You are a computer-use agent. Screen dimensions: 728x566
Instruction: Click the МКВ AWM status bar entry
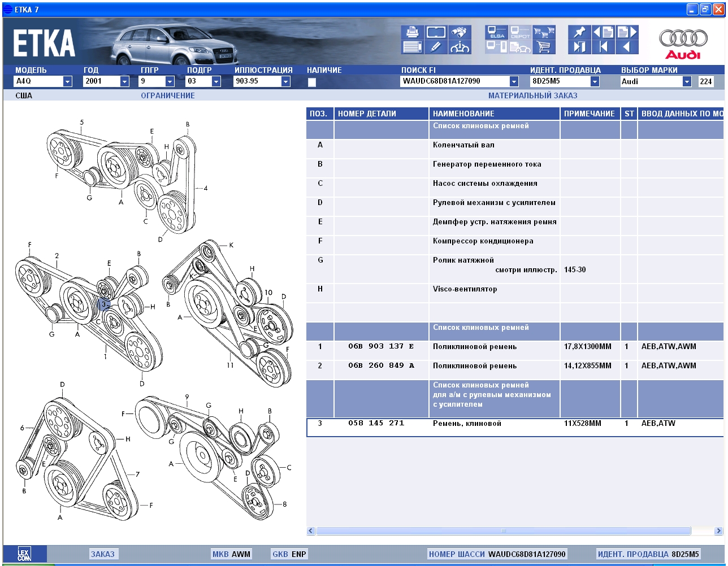click(x=231, y=554)
